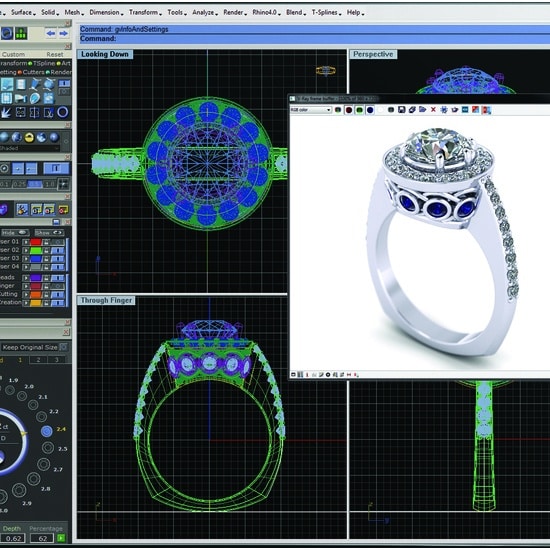Click the green color swatch of User 02
Viewport: 550px width, 550px height.
(36, 250)
